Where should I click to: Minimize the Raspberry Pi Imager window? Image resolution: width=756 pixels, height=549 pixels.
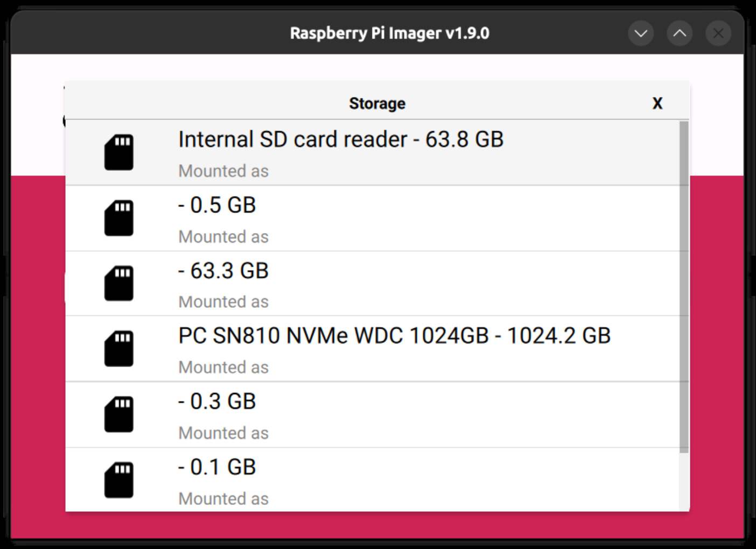(641, 33)
